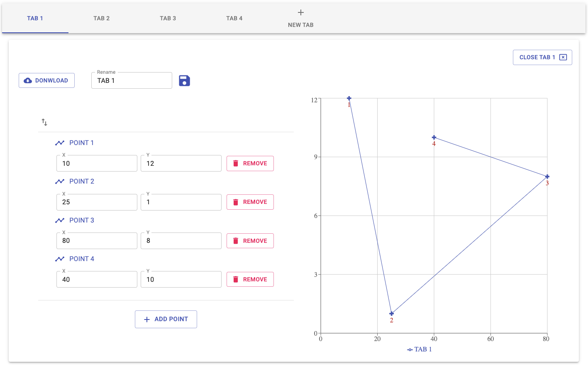Click the DONWLOAD button
This screenshot has height=368, width=588.
click(x=46, y=80)
